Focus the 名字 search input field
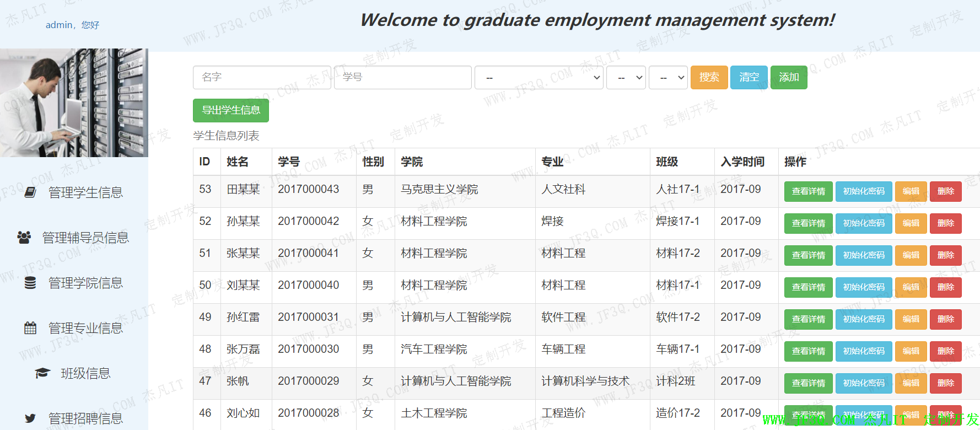Viewport: 980px width, 430px height. [262, 78]
